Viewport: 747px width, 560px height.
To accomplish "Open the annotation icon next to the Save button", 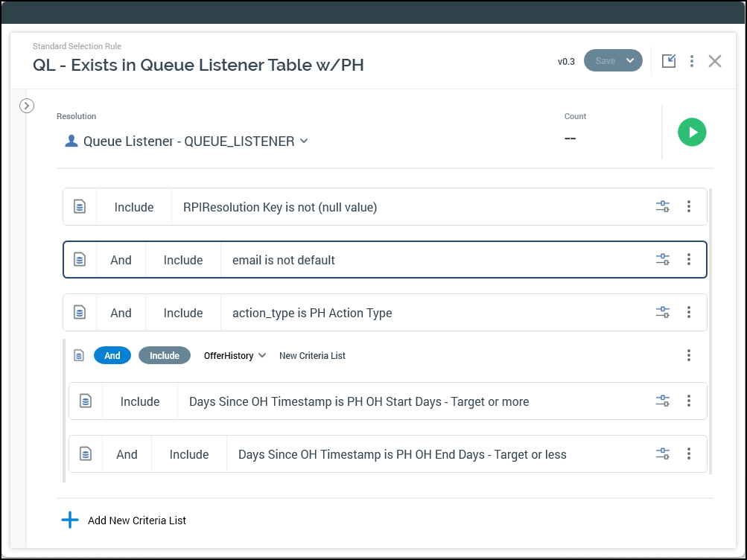I will coord(668,61).
